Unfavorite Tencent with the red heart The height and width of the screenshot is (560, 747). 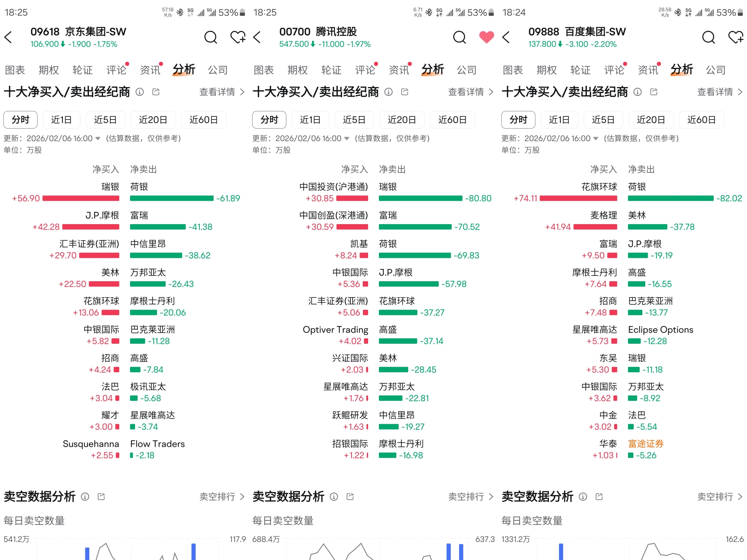486,37
